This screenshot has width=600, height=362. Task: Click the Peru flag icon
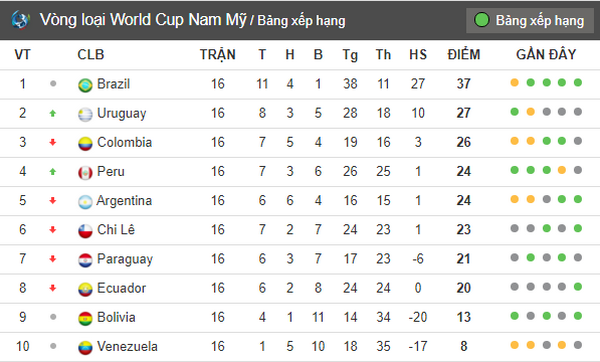pos(85,173)
